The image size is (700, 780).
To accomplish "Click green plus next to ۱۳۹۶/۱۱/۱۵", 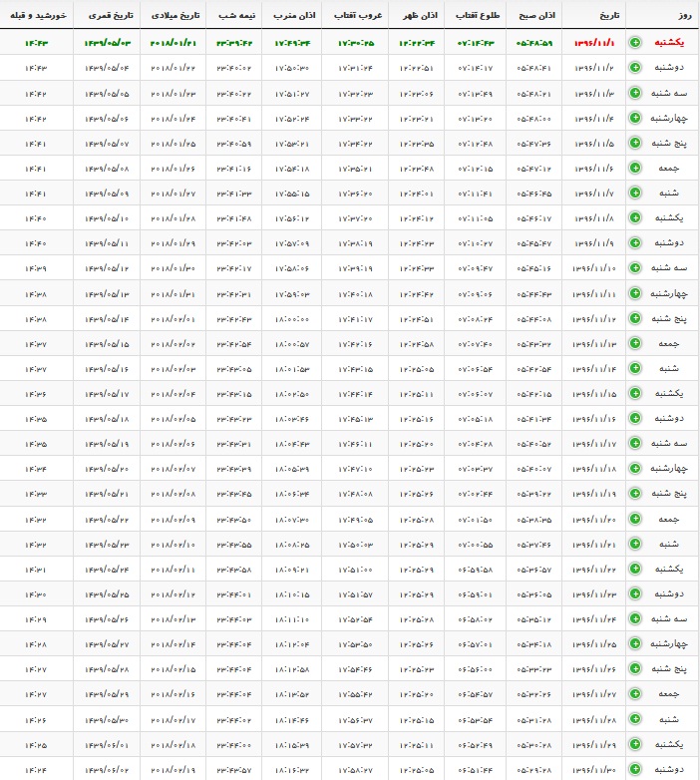I will (x=635, y=393).
